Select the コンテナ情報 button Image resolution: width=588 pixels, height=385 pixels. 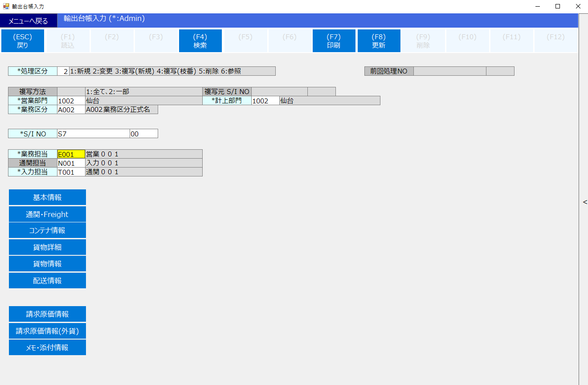pyautogui.click(x=47, y=230)
